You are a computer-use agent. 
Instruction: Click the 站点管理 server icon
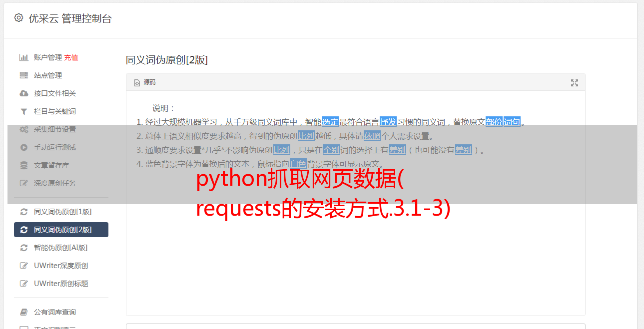pos(23,75)
